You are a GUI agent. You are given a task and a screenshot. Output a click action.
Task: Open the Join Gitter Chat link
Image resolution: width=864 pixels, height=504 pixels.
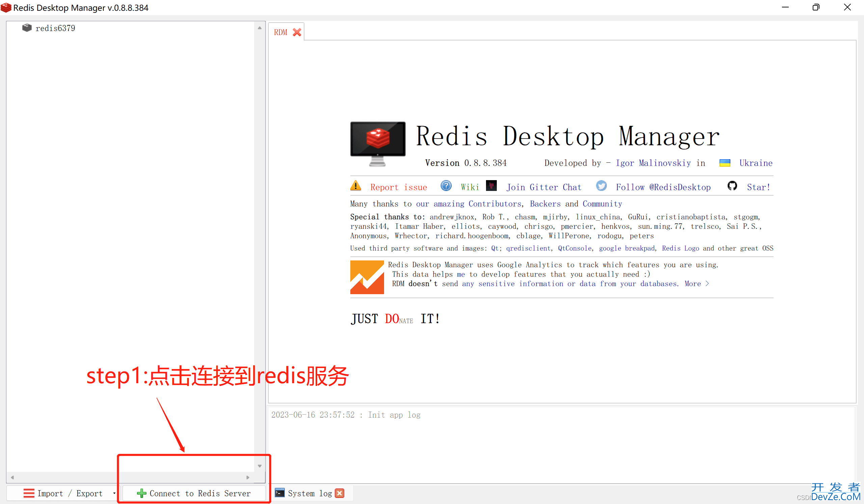point(544,188)
